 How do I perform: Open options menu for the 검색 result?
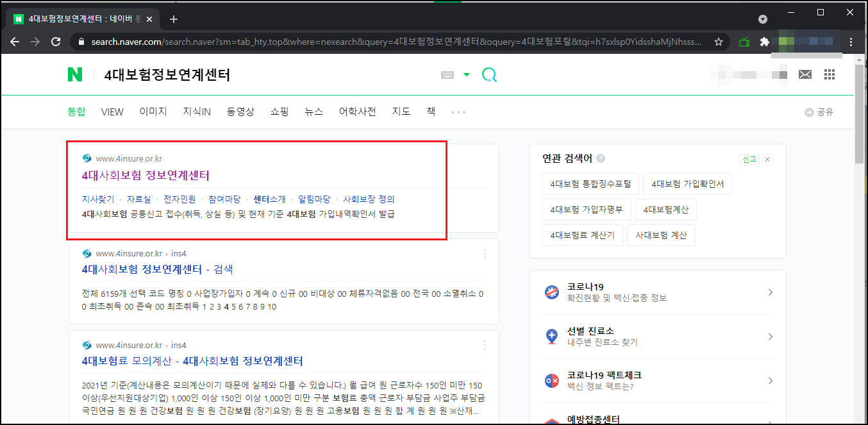(x=485, y=254)
